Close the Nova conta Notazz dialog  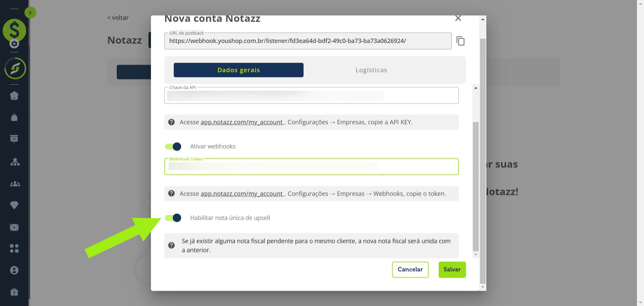[x=458, y=18]
